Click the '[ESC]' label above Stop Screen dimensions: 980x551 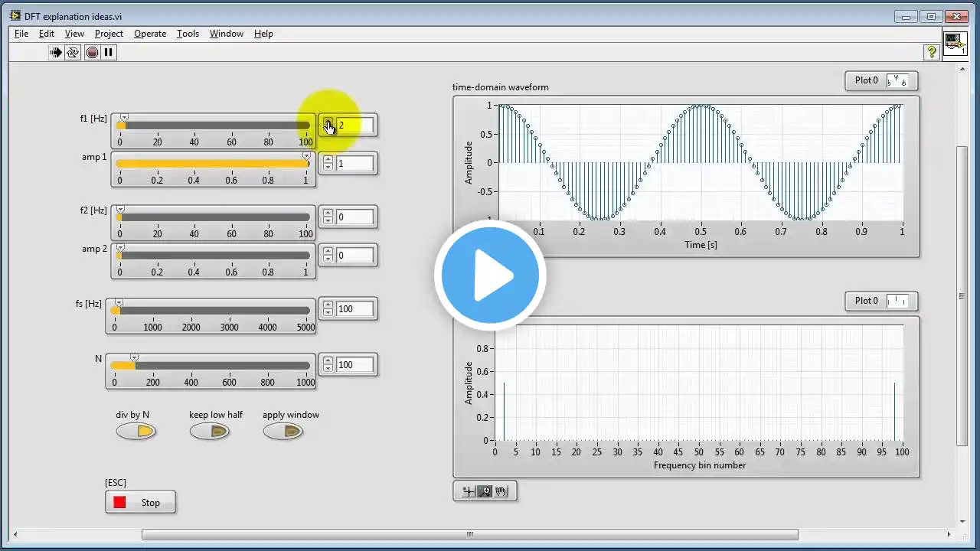point(116,482)
